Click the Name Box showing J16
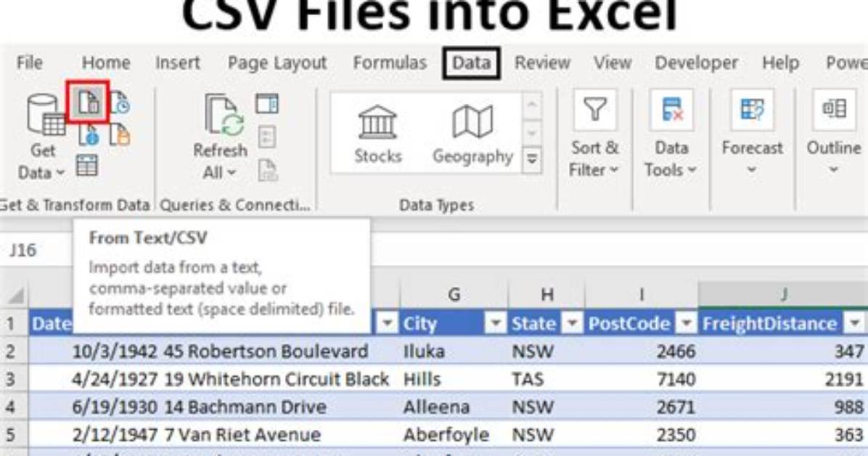 coord(36,251)
